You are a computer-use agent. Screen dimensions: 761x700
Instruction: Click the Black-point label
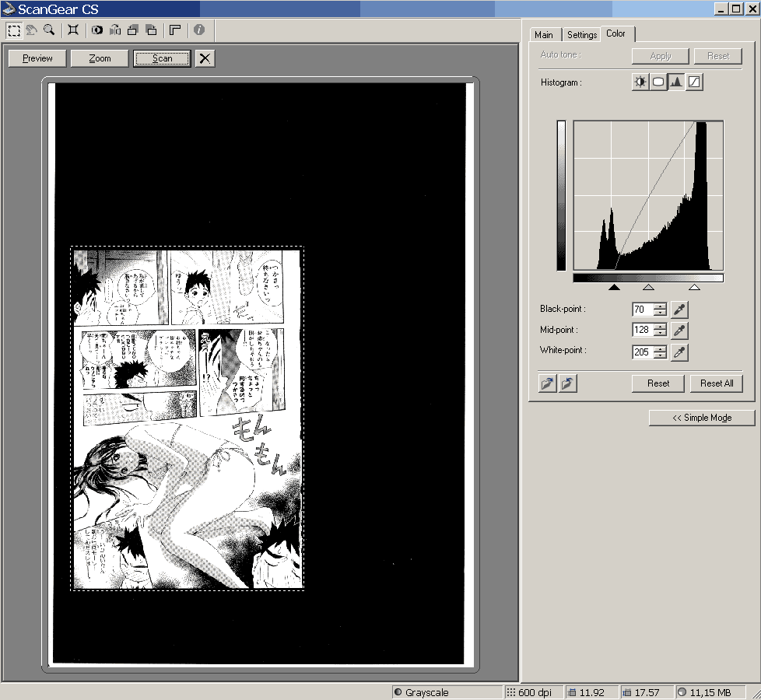tap(563, 309)
